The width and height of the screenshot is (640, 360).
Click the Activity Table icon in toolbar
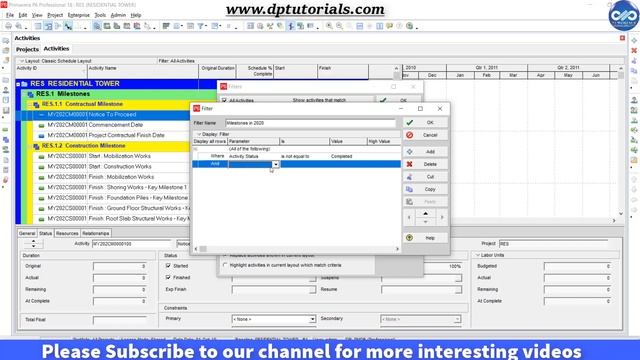point(38,26)
